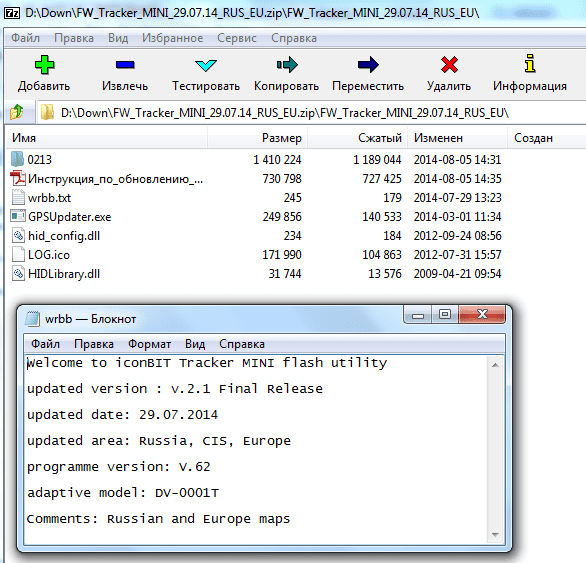Screen dimensions: 586x563
Task: Open the Файл menu in Notepad
Action: 45,344
